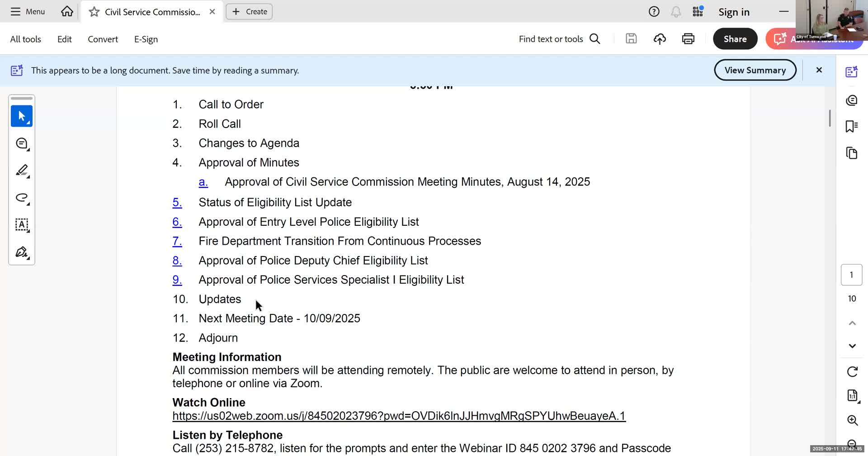Click the 'Call to Order' agenda text
868x456 pixels.
point(231,104)
